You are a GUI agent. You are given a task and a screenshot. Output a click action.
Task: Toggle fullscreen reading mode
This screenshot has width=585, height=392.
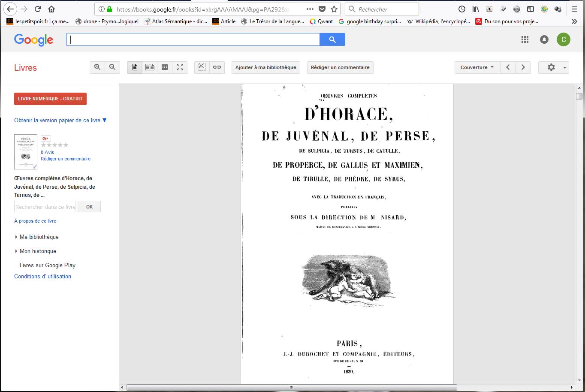180,67
